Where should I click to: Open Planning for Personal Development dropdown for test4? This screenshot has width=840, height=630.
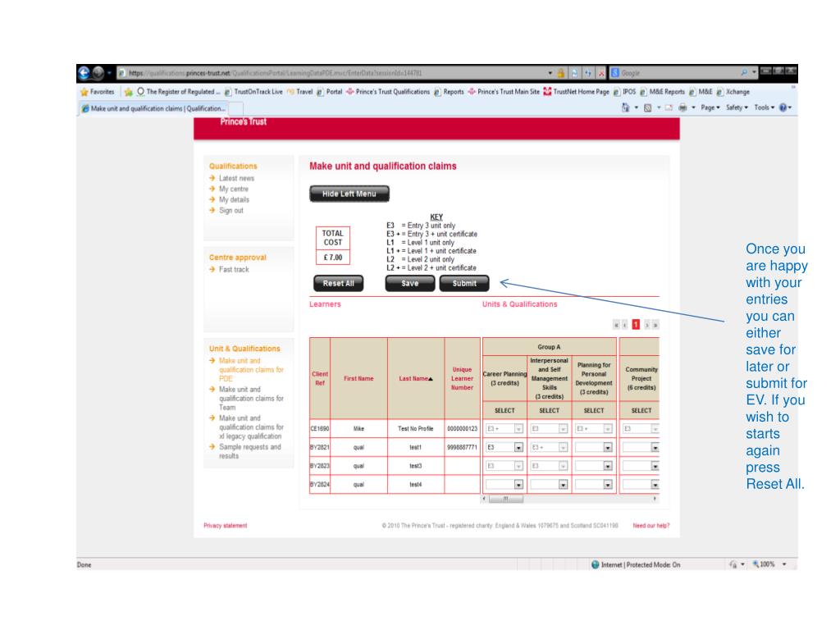click(608, 485)
